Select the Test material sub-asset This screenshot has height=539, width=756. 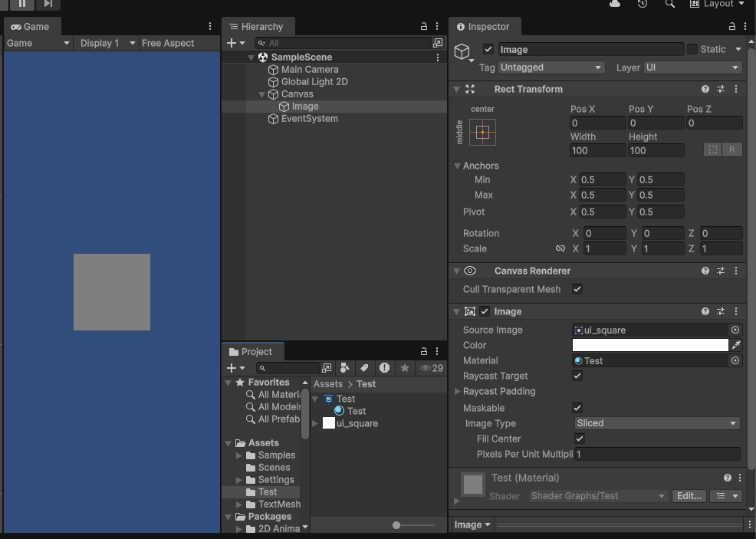(350, 411)
